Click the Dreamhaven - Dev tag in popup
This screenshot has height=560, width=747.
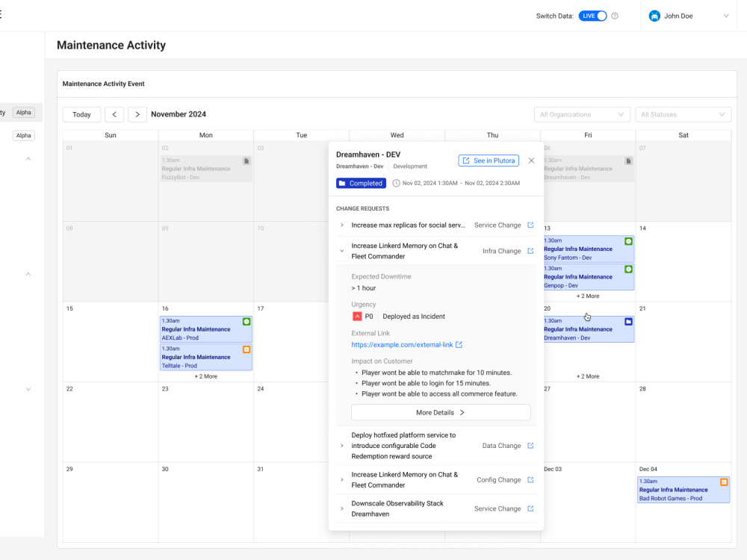point(360,167)
